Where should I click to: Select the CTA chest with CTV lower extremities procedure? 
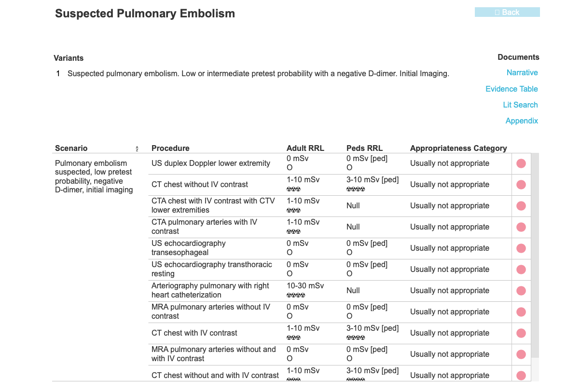[x=213, y=205]
